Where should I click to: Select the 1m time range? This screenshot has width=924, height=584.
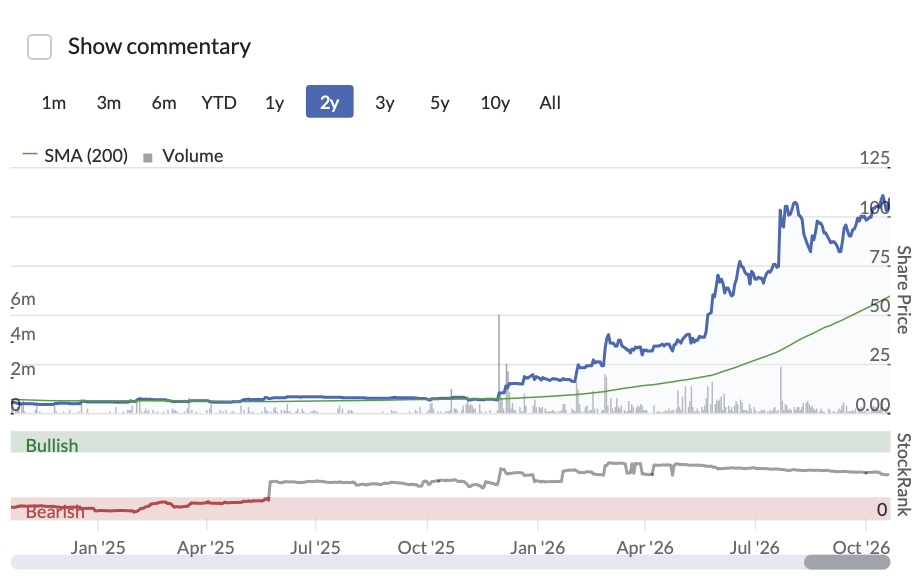tap(54, 103)
